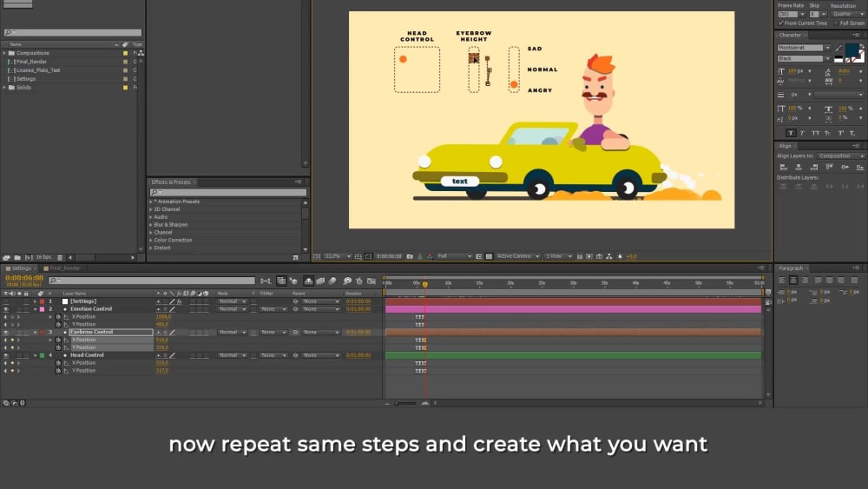Show channel and color management icon
The height and width of the screenshot is (489, 868).
(430, 256)
